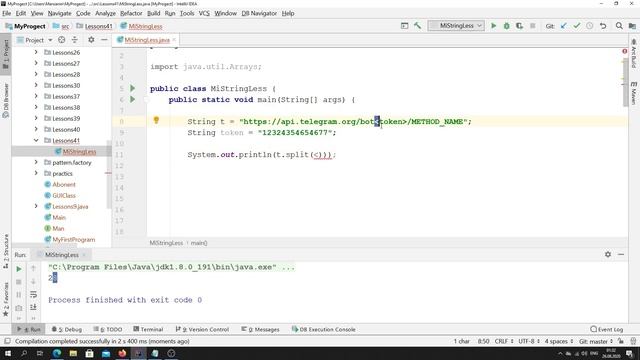Image resolution: width=640 pixels, height=360 pixels.
Task: Open Project panel settings gear
Action: [91, 40]
